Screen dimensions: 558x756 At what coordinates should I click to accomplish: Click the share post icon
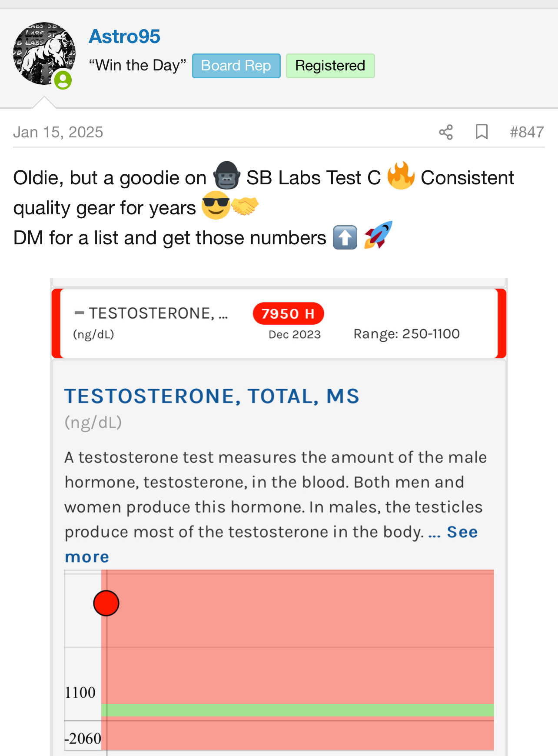pyautogui.click(x=446, y=132)
